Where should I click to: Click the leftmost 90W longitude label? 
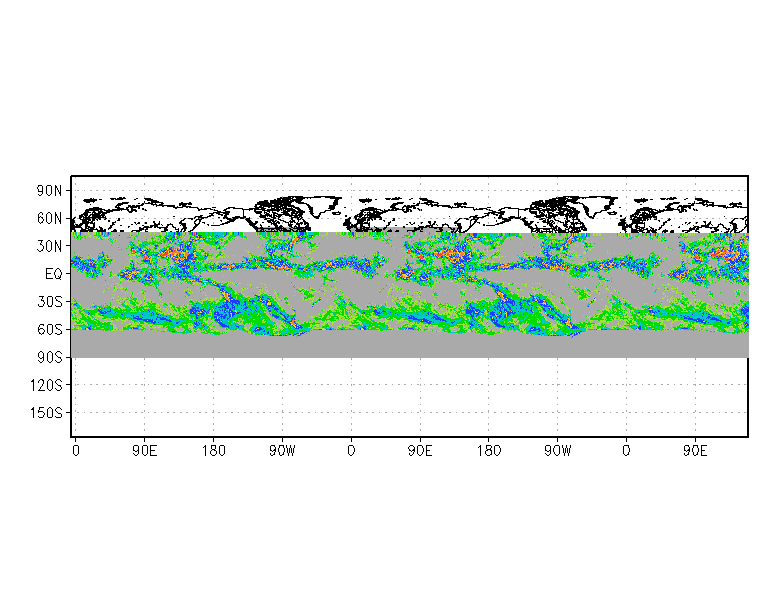[281, 451]
